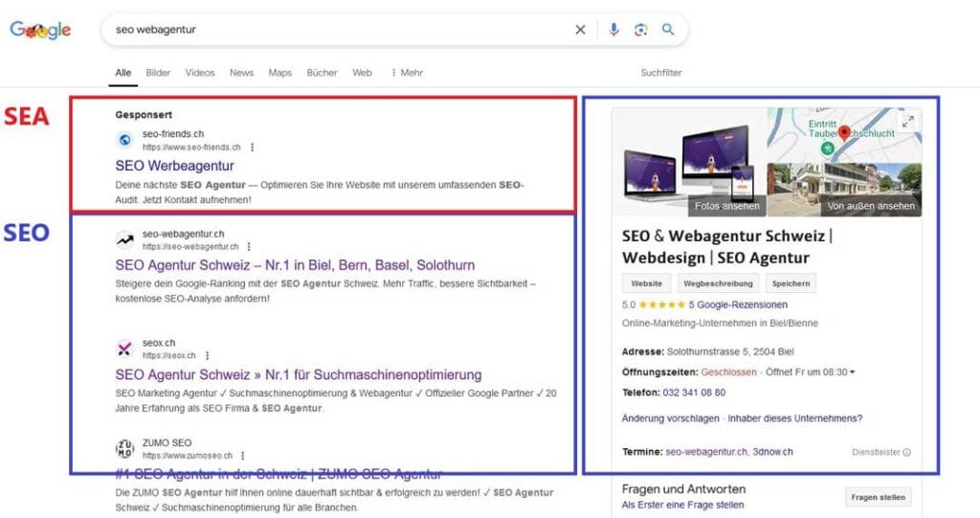Click the https://www.seo-friends.ch URL text

(x=191, y=147)
